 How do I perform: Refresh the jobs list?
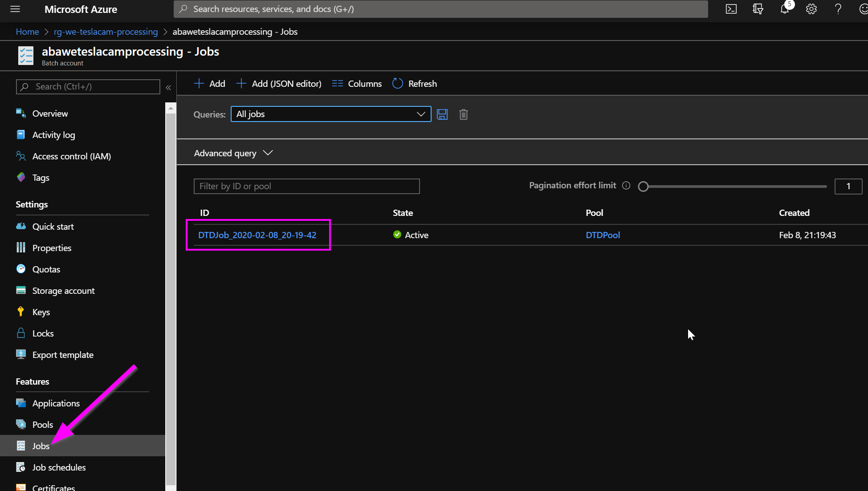(415, 84)
